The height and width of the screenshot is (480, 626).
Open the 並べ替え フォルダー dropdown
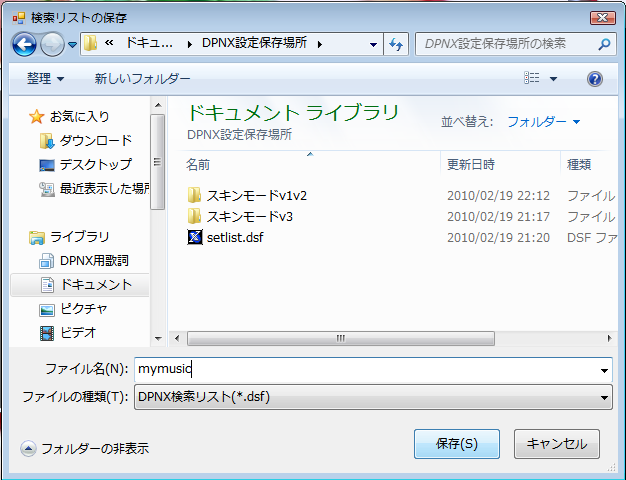pyautogui.click(x=543, y=121)
